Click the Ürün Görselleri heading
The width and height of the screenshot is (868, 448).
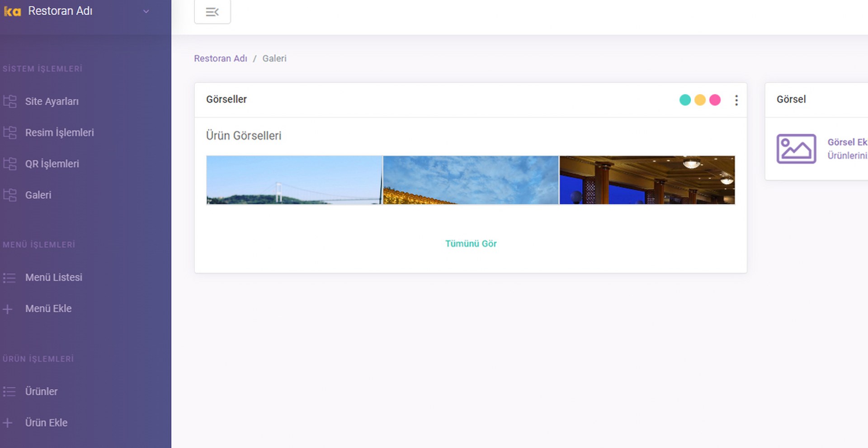point(244,136)
